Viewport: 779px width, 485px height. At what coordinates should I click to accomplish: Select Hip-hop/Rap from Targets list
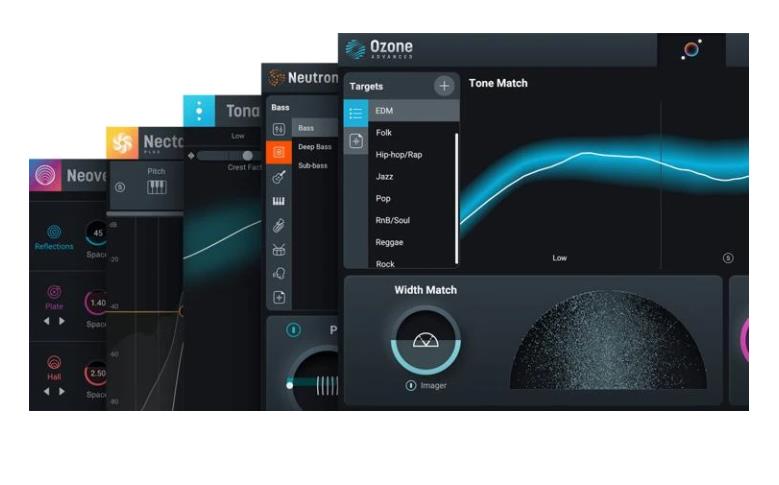(x=397, y=155)
